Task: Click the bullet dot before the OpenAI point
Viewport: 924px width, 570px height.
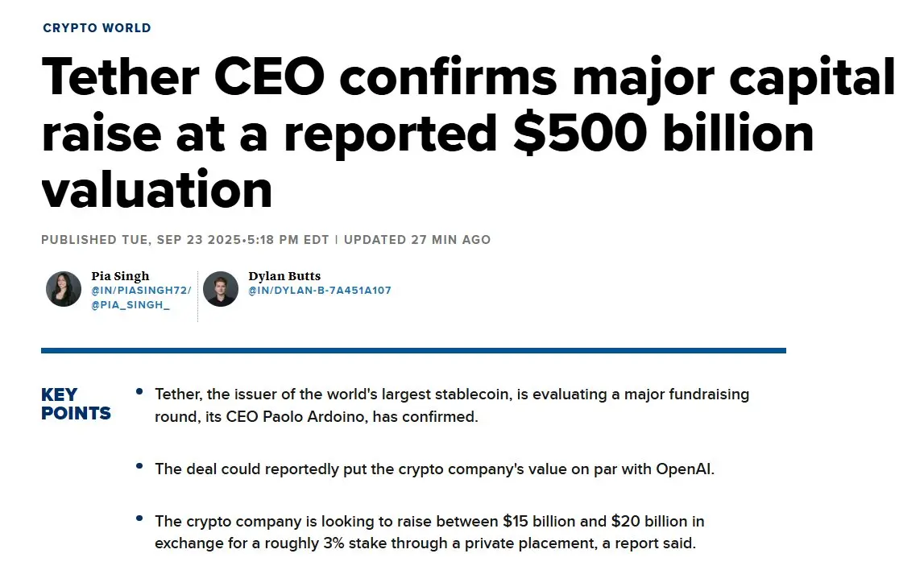Action: 139,466
